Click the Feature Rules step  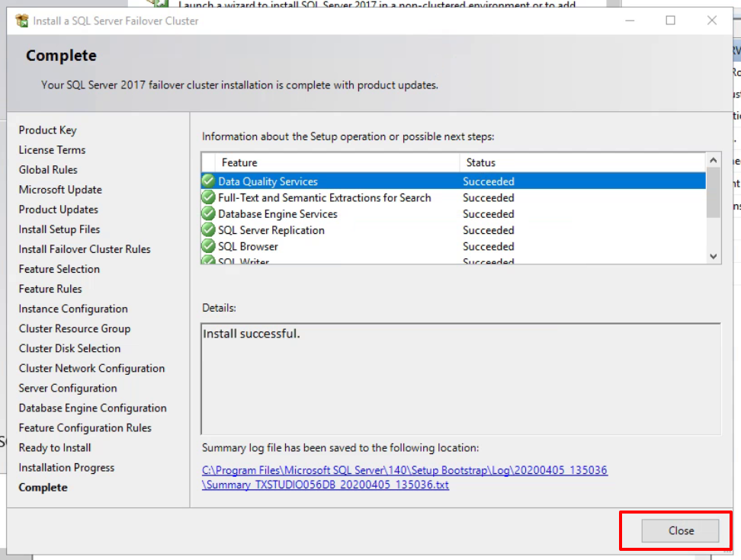50,289
